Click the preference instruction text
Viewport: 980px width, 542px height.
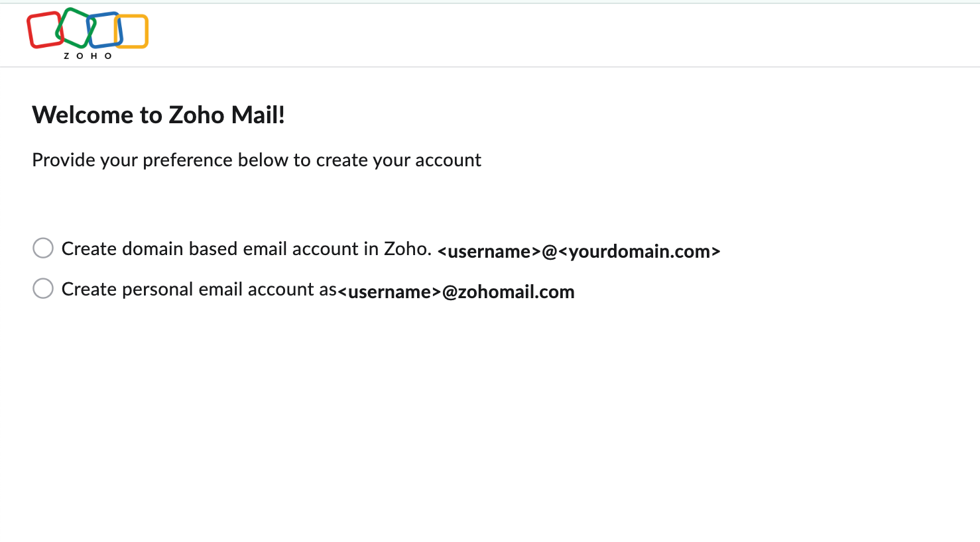click(x=257, y=160)
